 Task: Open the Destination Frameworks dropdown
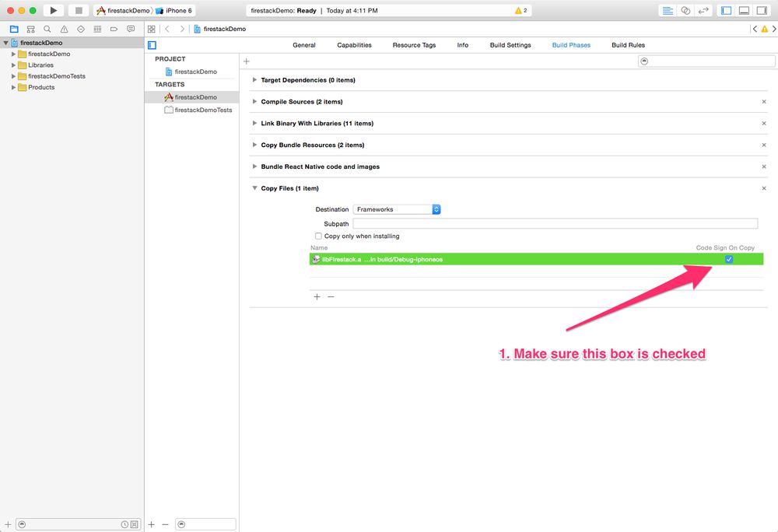point(397,210)
